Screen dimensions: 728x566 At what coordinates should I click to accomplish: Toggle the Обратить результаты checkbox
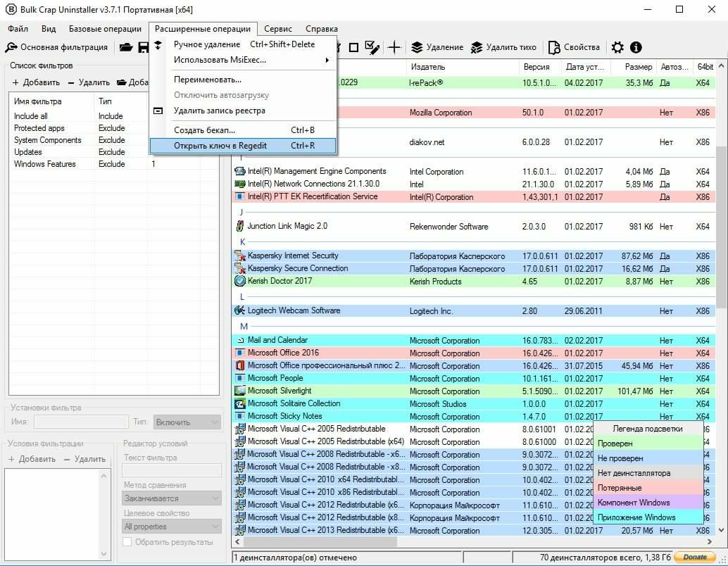point(127,542)
